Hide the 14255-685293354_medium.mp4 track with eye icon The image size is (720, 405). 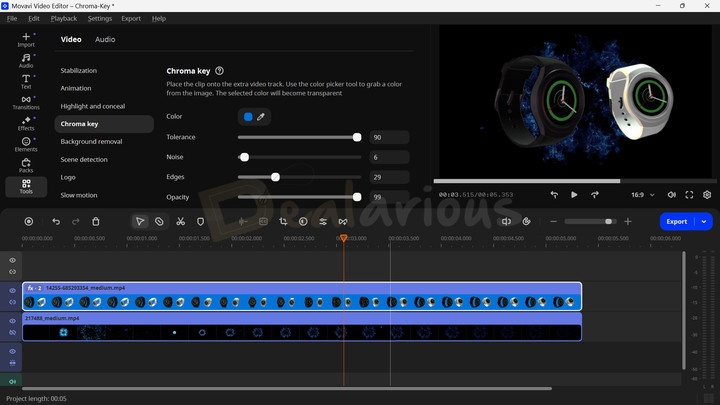[13, 290]
